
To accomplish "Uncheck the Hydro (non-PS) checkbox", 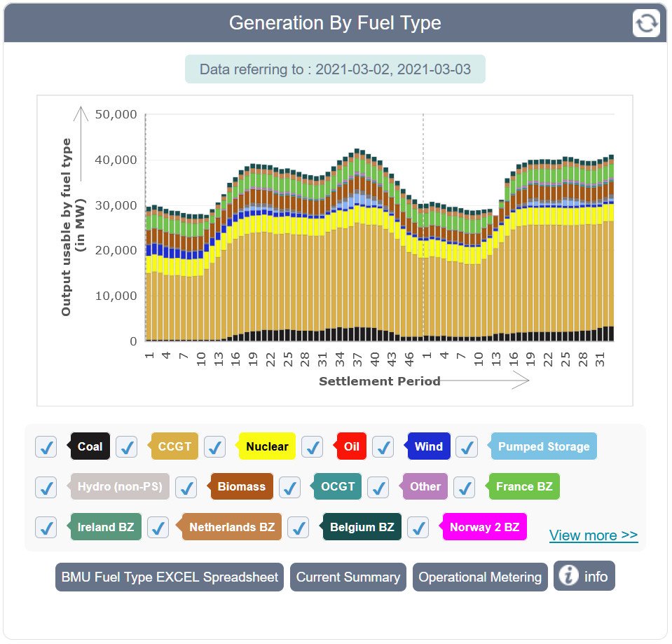I will [x=46, y=487].
